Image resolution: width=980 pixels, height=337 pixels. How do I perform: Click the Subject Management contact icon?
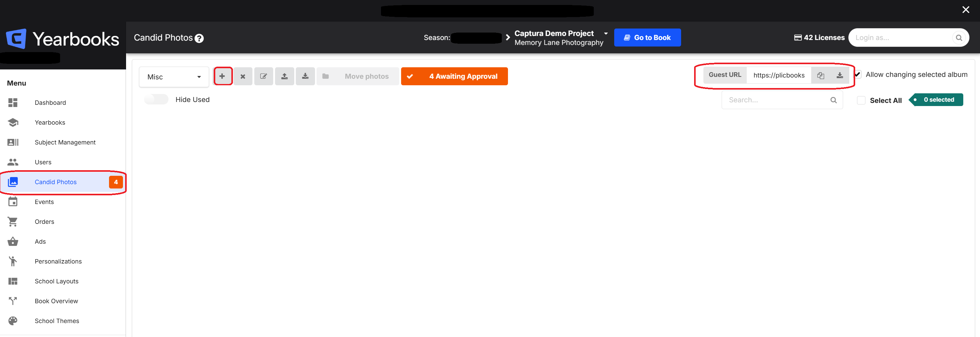click(x=13, y=142)
